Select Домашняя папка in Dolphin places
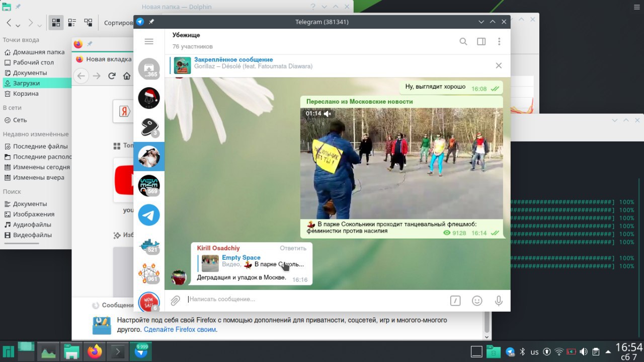 pos(35,52)
